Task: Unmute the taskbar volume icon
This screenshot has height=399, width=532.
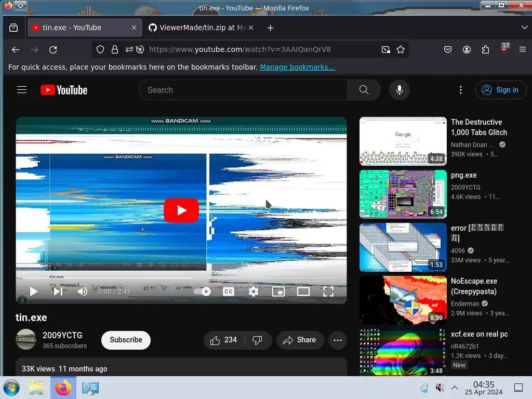Action: [x=440, y=388]
